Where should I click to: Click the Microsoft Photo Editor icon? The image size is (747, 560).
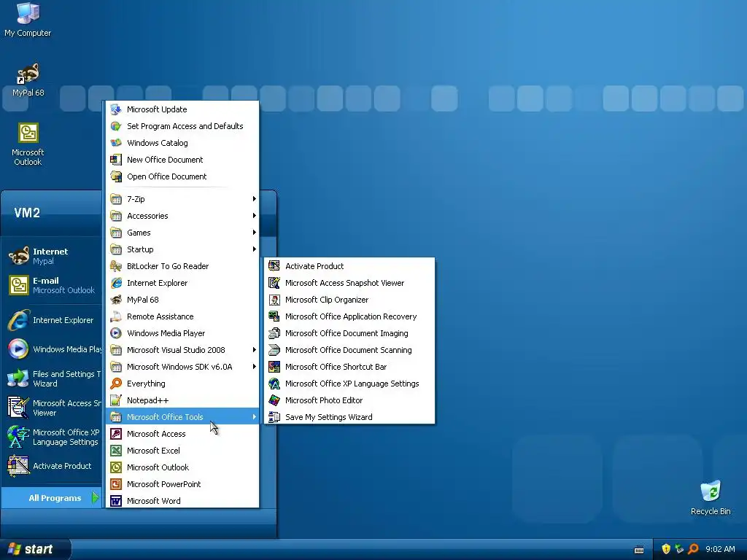tap(274, 400)
